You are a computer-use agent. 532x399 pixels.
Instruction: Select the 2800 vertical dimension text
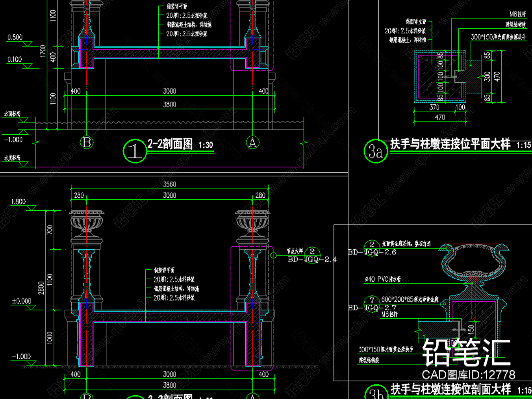41,288
